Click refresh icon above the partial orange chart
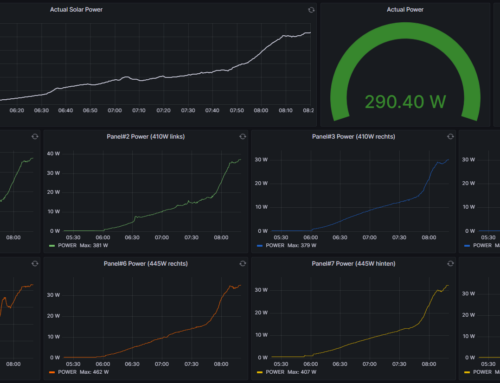The height and width of the screenshot is (383, 500). tap(35, 264)
